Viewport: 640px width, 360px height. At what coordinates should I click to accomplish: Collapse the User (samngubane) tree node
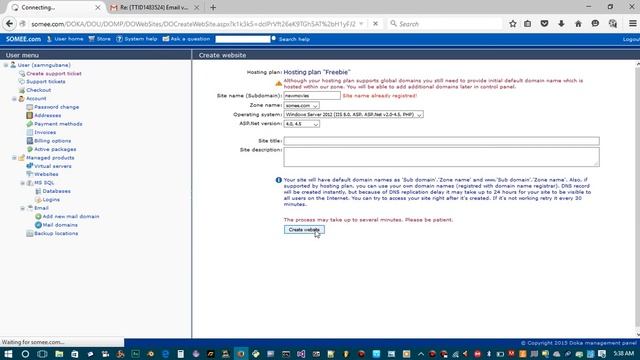[x=6, y=65]
